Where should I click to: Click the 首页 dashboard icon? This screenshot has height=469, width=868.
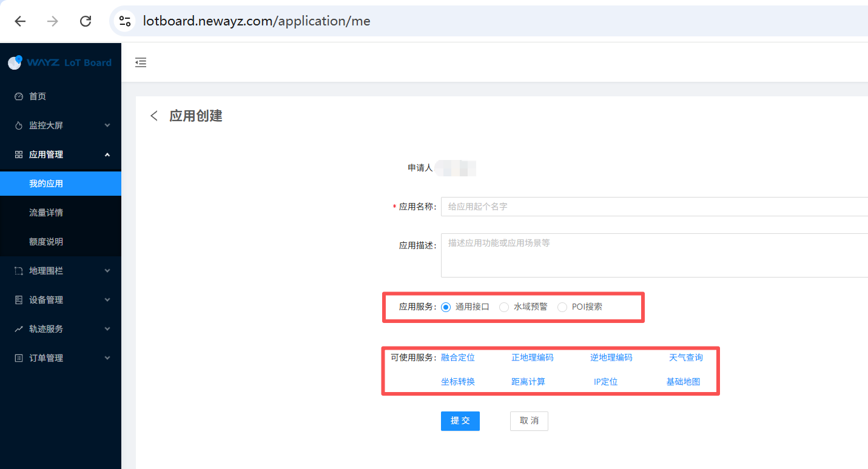[x=19, y=96]
